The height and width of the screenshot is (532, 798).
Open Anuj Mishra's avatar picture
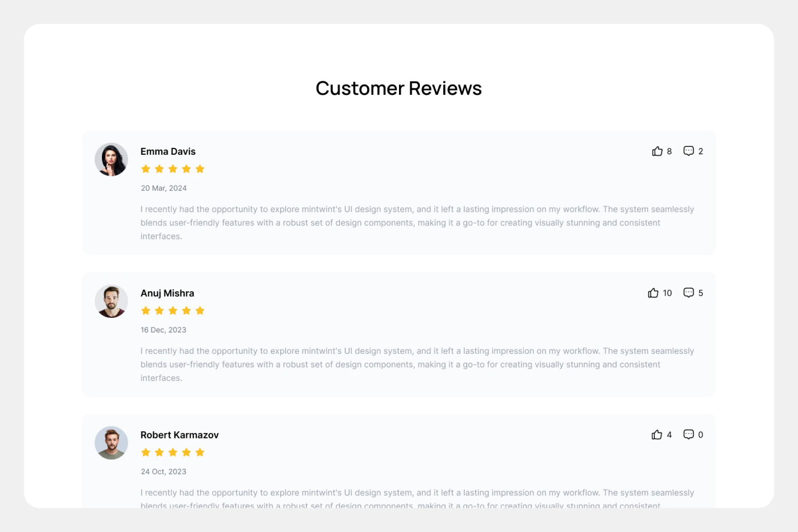111,301
